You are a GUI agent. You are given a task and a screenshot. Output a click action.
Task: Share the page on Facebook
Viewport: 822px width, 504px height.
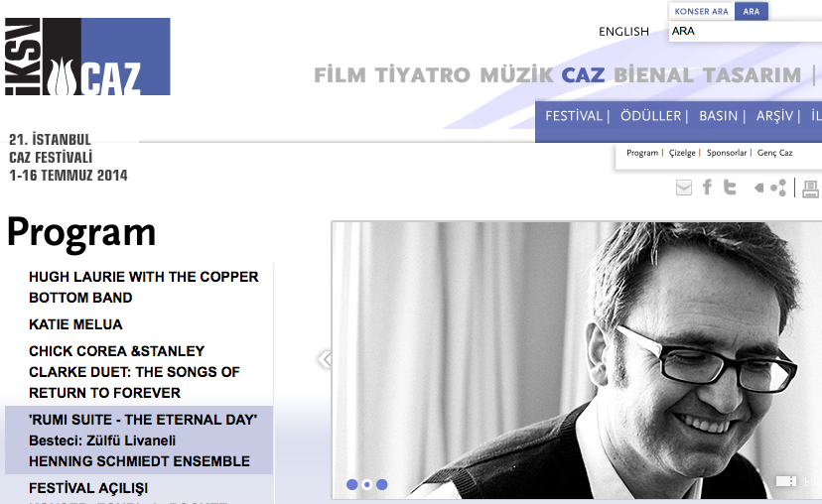click(707, 188)
